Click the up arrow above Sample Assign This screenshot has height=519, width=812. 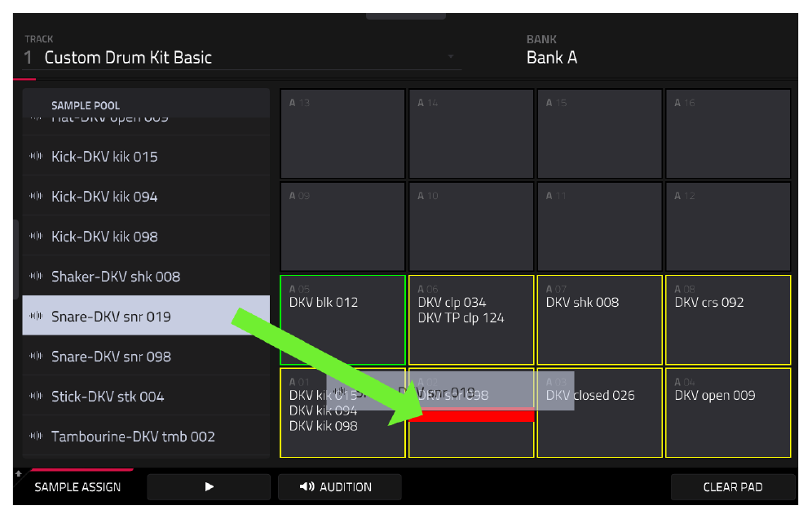click(x=19, y=473)
